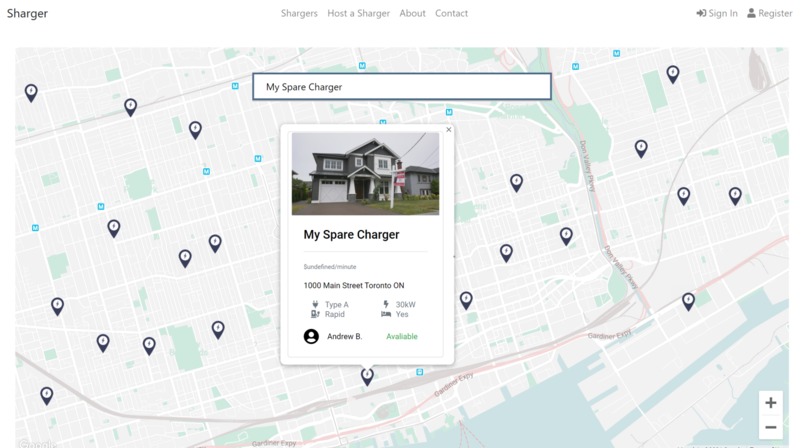Viewport: 806px width, 448px height.
Task: Click address 1000 Main Street Toronto ON
Action: click(x=354, y=285)
